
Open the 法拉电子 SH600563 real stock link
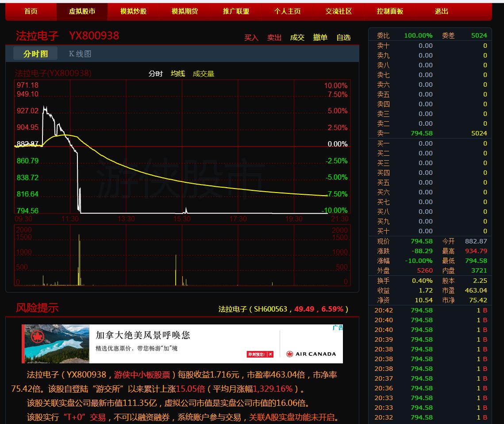(x=283, y=309)
